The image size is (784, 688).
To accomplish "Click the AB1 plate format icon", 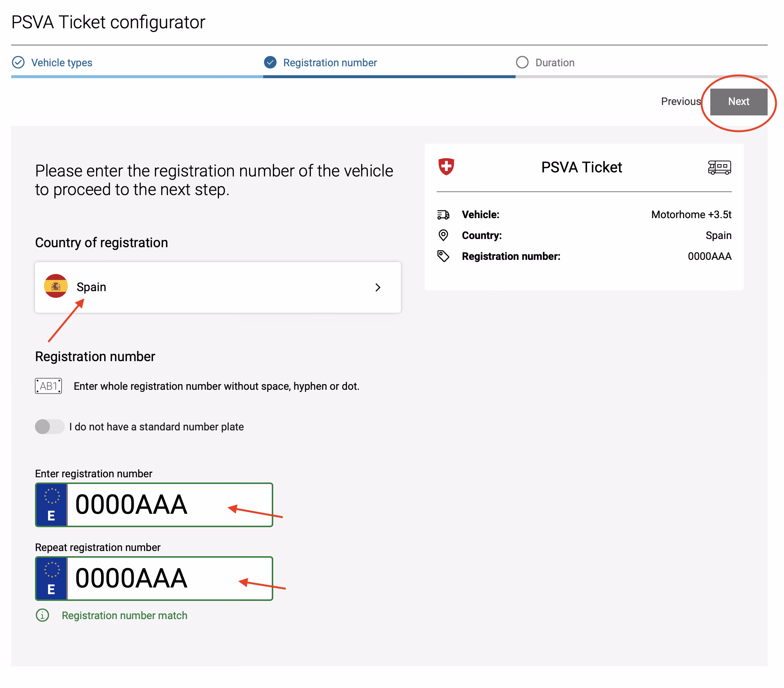I will [x=48, y=386].
